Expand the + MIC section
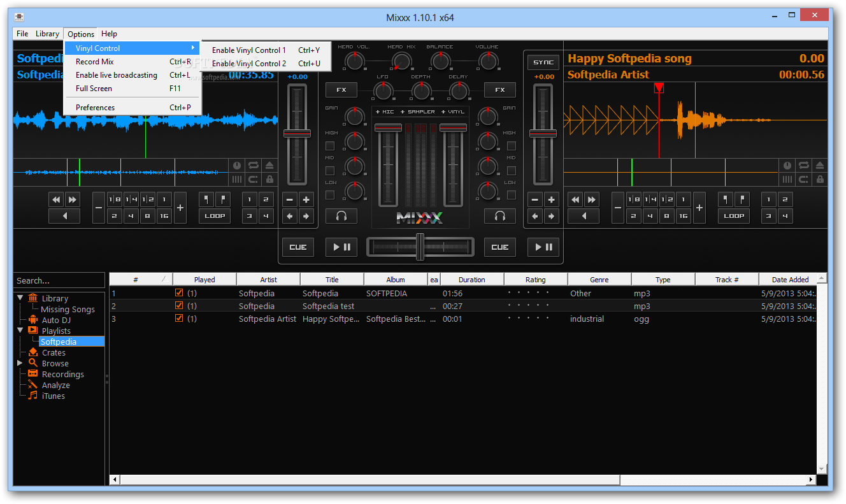 385,112
